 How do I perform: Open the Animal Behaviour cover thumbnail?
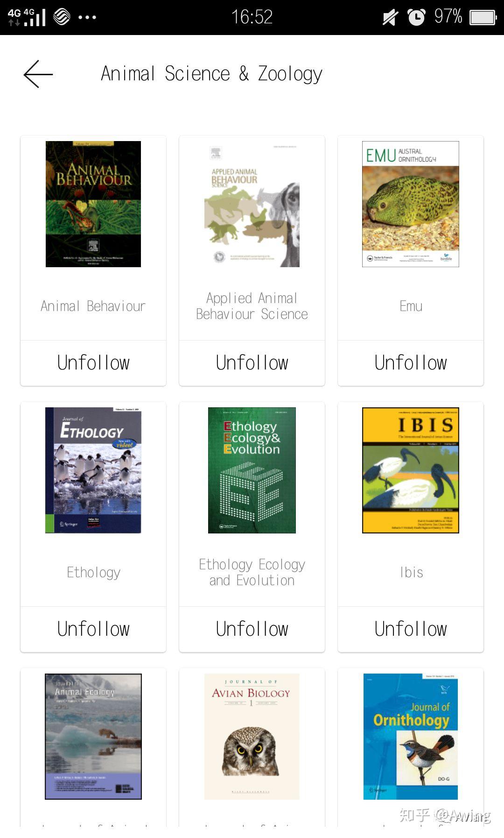point(93,204)
